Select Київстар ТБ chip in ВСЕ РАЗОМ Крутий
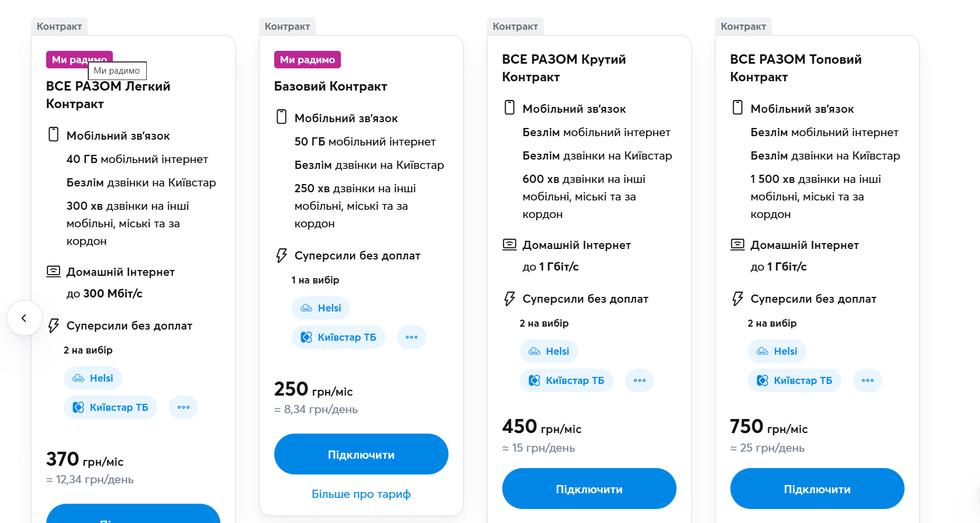 (x=566, y=380)
